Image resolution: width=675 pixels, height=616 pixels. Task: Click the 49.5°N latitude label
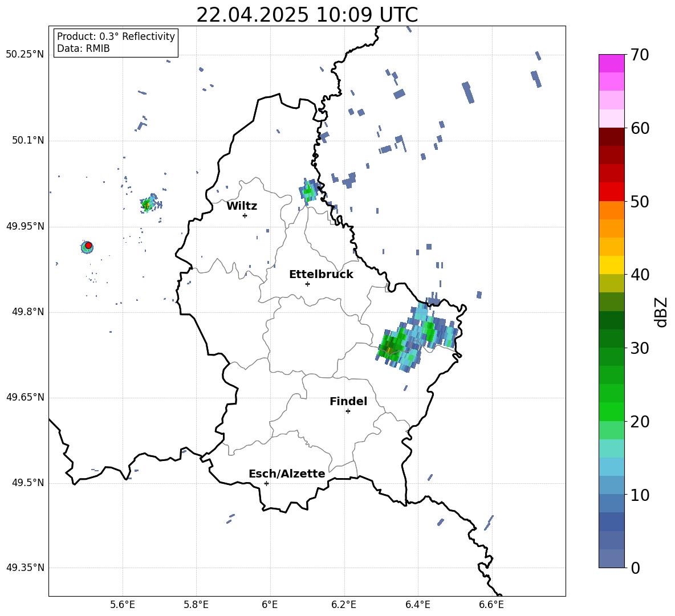tap(28, 483)
